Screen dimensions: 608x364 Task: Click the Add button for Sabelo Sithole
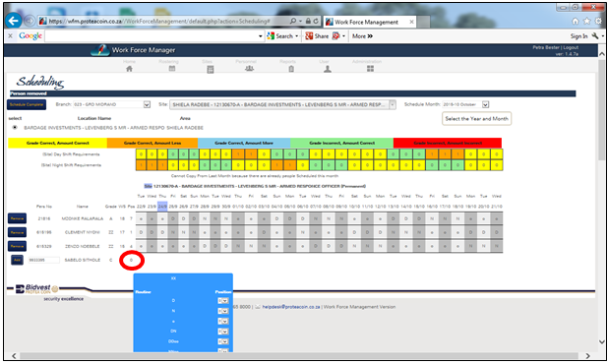(17, 260)
